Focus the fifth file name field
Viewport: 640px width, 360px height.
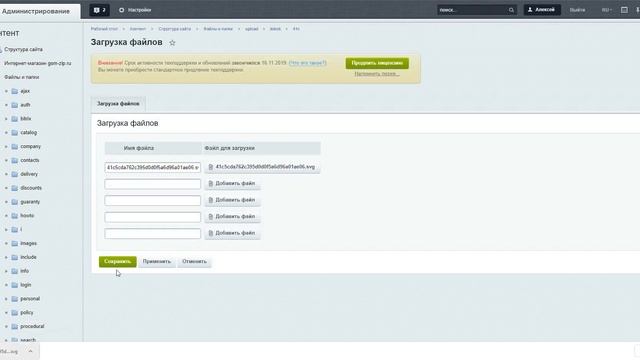tap(153, 233)
